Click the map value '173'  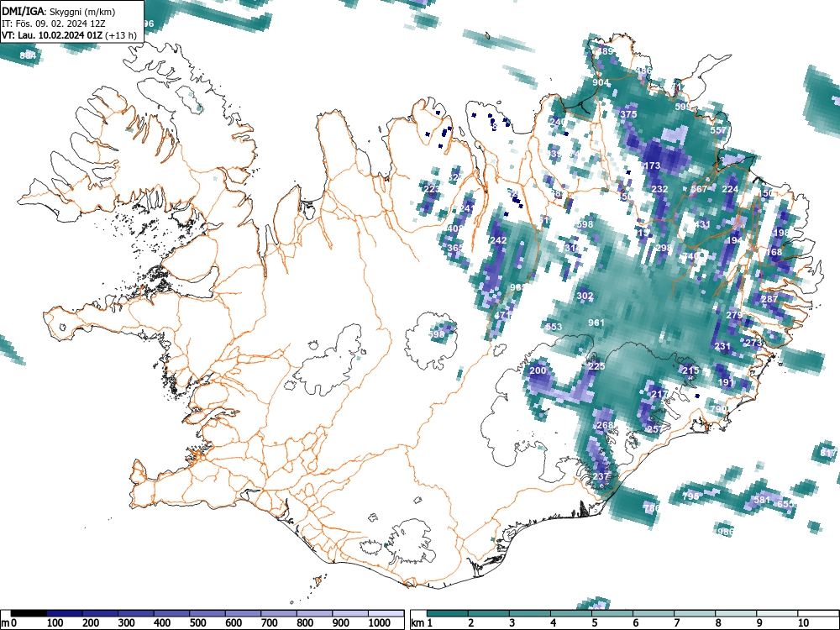[652, 165]
